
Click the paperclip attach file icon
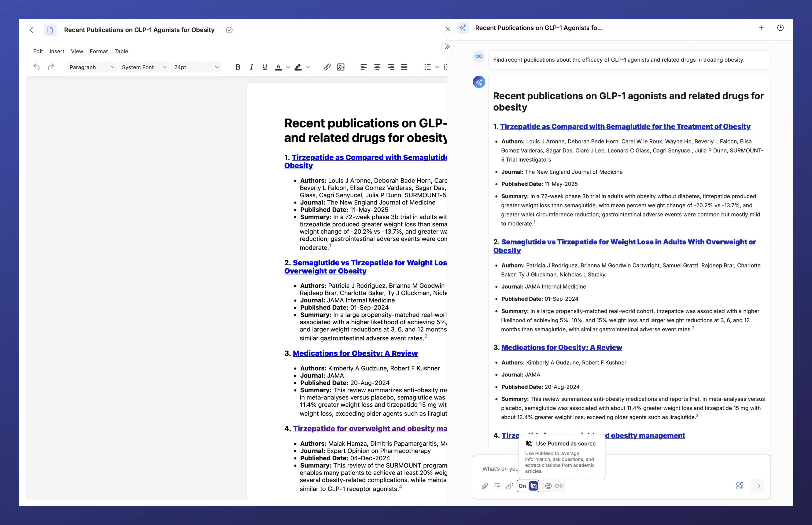tap(485, 486)
